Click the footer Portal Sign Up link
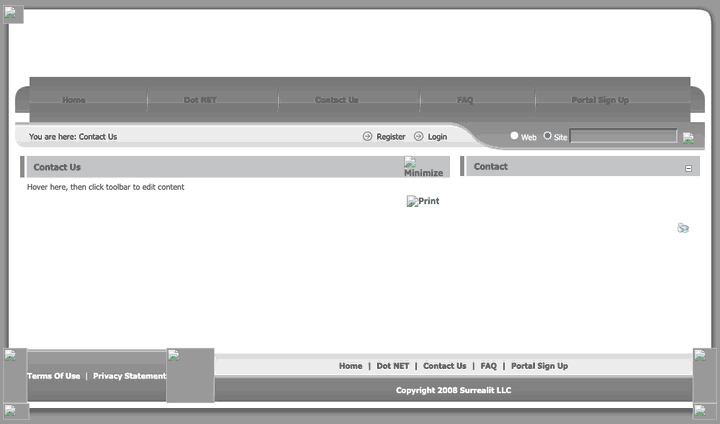 tap(540, 366)
